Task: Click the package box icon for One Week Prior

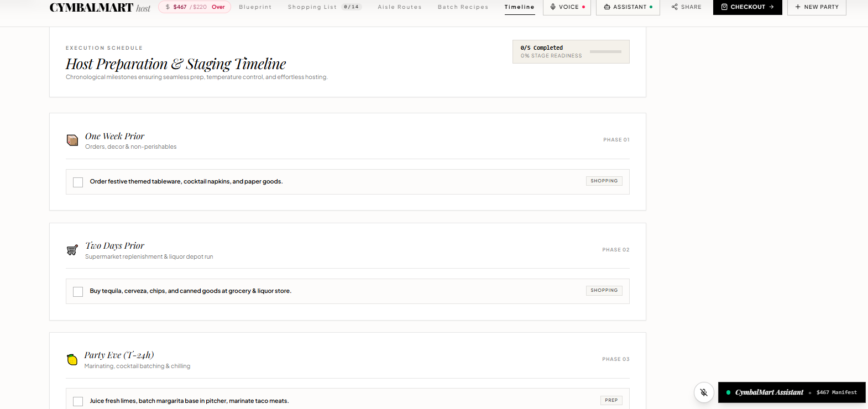Action: [x=72, y=140]
